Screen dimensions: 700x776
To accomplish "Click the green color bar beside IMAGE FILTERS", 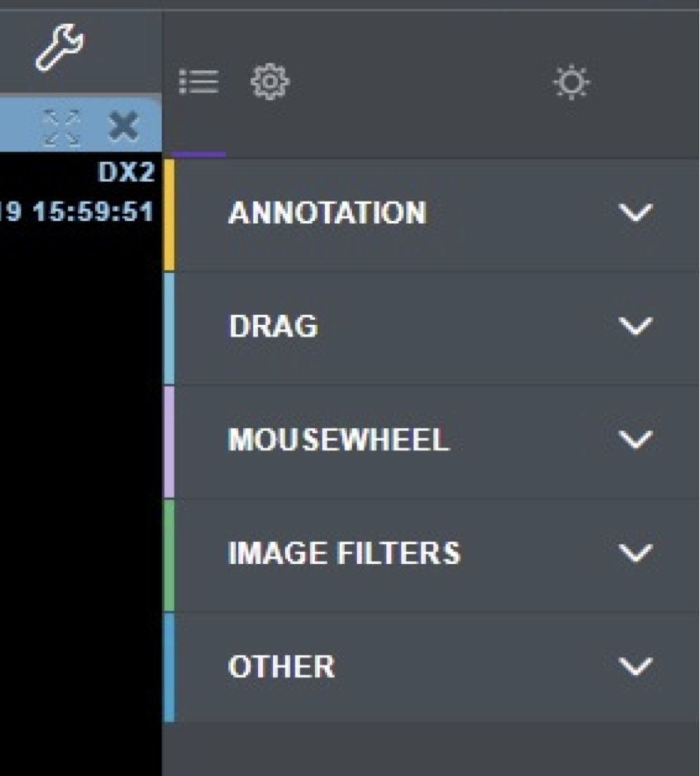I will pyautogui.click(x=169, y=555).
